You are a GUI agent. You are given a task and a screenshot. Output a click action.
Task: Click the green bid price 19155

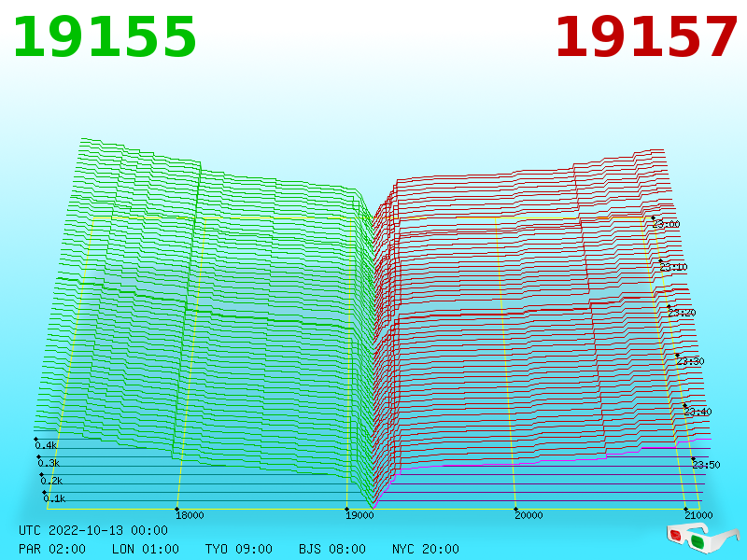point(105,37)
